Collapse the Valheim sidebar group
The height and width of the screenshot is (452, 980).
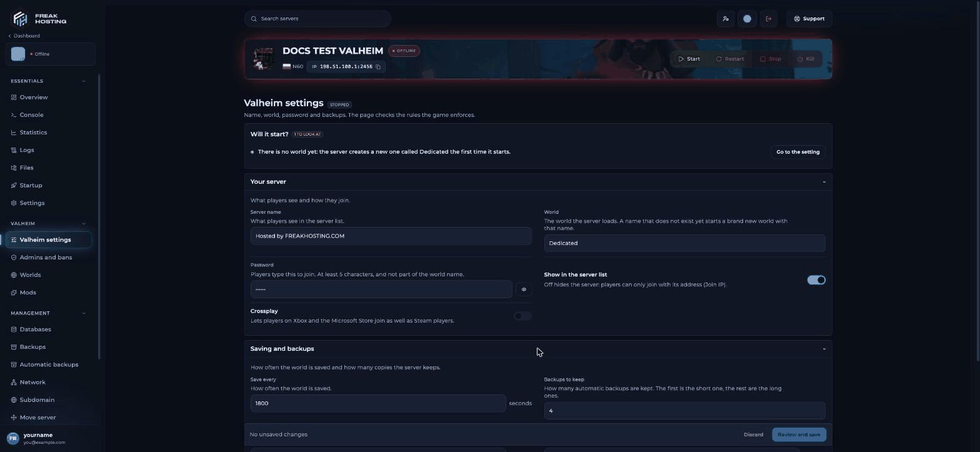84,224
